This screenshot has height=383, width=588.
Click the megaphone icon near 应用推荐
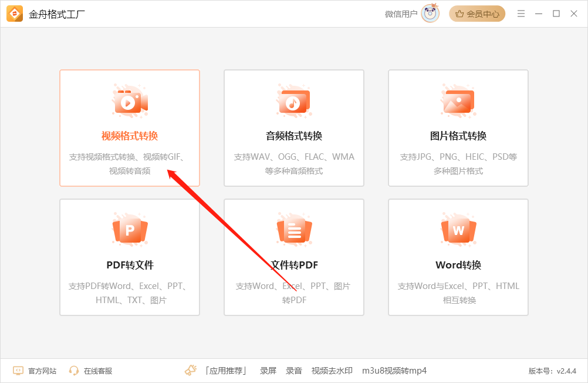(x=191, y=370)
